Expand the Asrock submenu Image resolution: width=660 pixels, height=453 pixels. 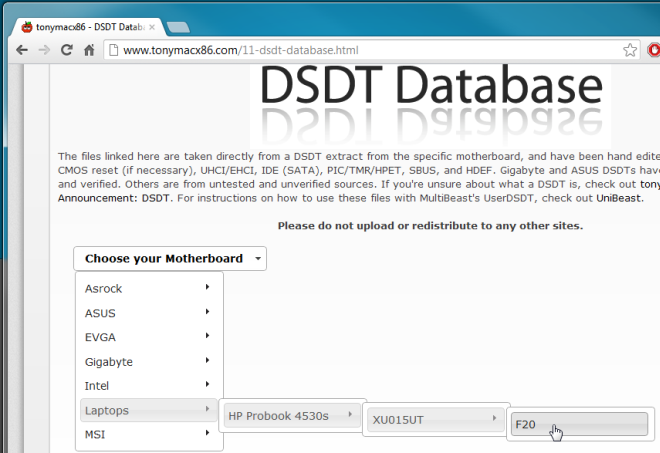click(148, 288)
